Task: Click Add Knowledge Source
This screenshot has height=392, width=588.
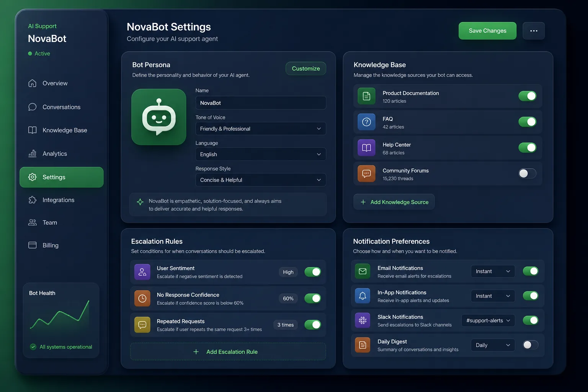Action: click(x=394, y=202)
